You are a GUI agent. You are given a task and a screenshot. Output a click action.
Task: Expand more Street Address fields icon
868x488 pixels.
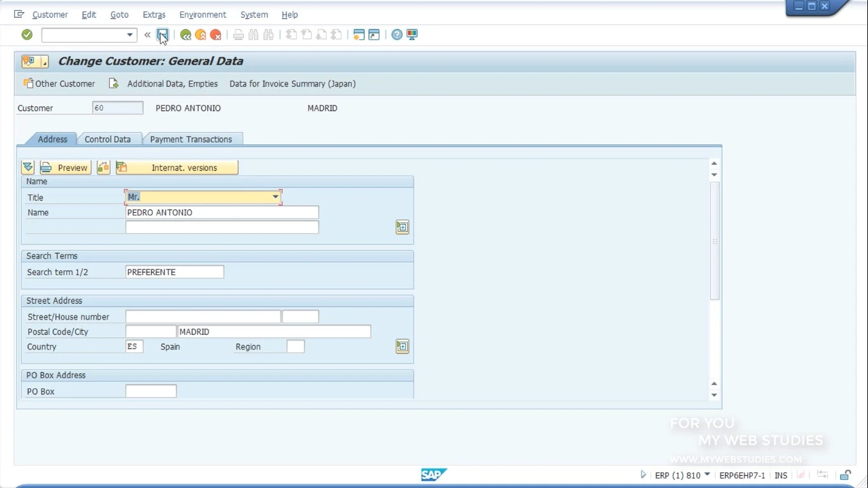[x=402, y=346]
